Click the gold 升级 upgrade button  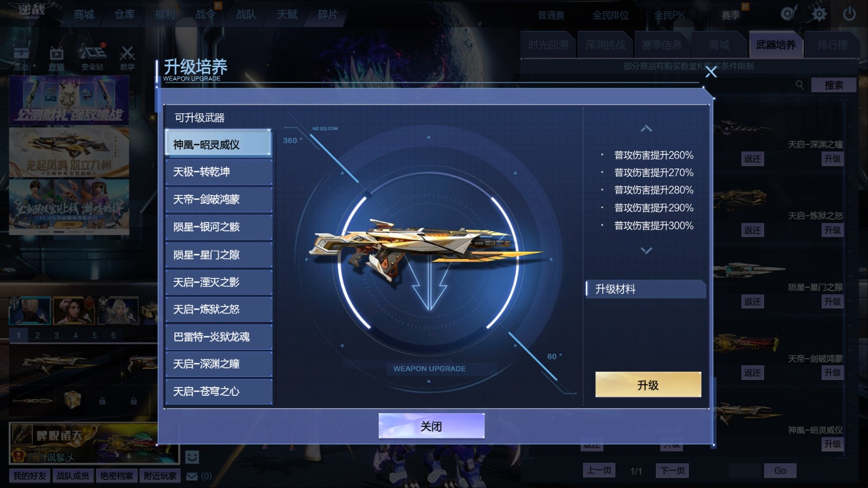[648, 384]
